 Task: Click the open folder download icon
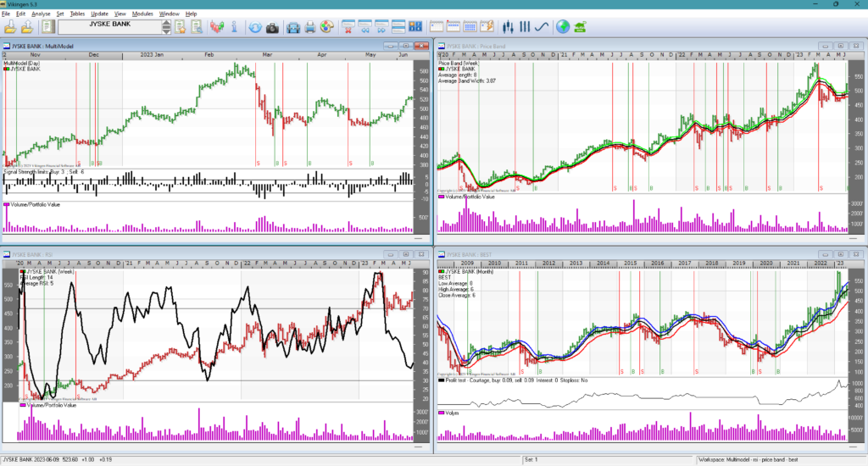pos(10,26)
